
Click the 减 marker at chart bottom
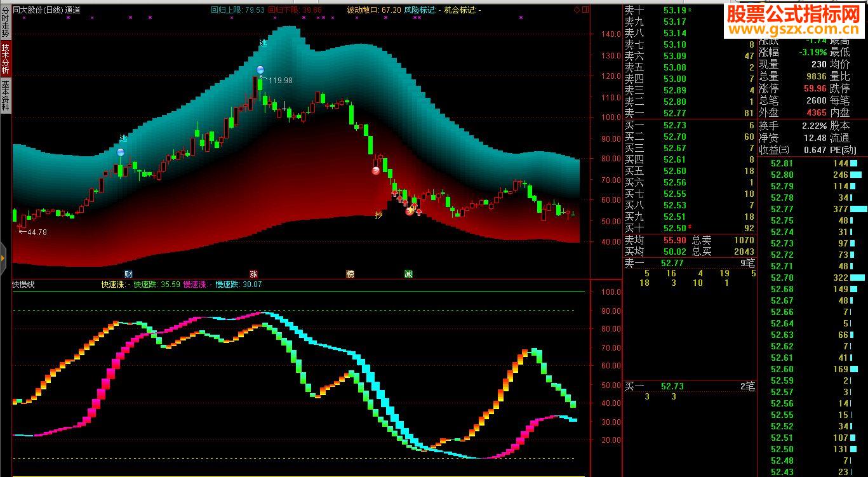coord(408,274)
